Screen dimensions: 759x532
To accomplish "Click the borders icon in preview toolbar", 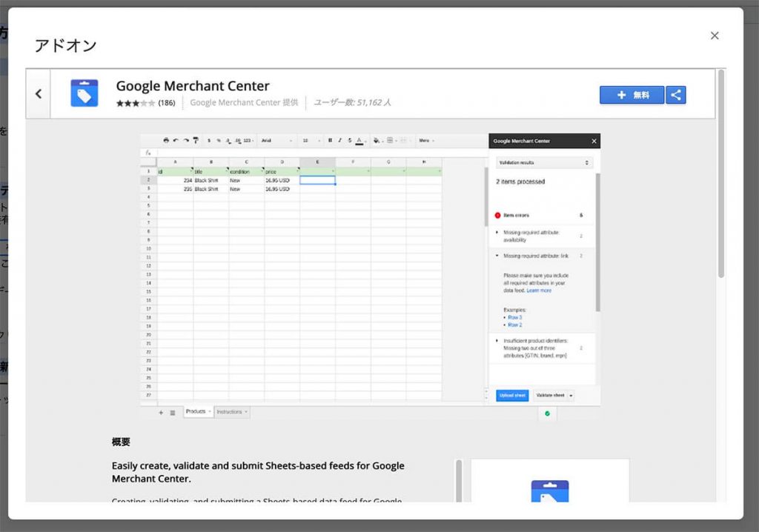I will pyautogui.click(x=390, y=140).
